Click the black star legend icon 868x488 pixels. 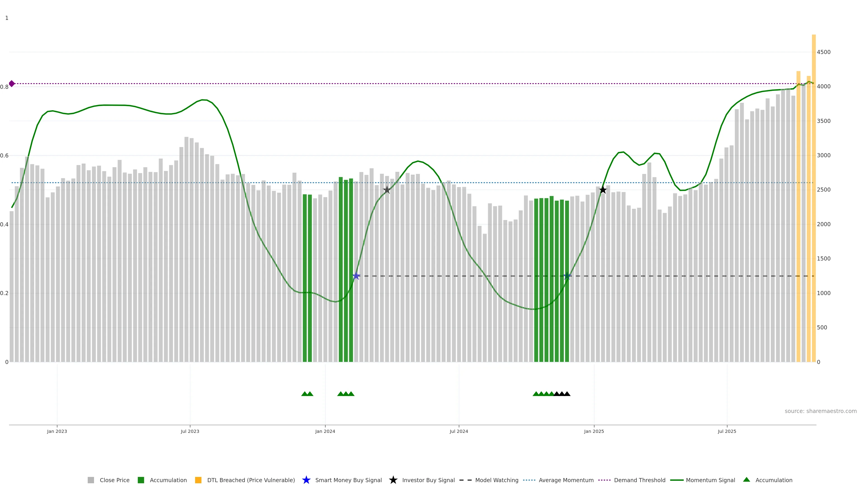[393, 480]
